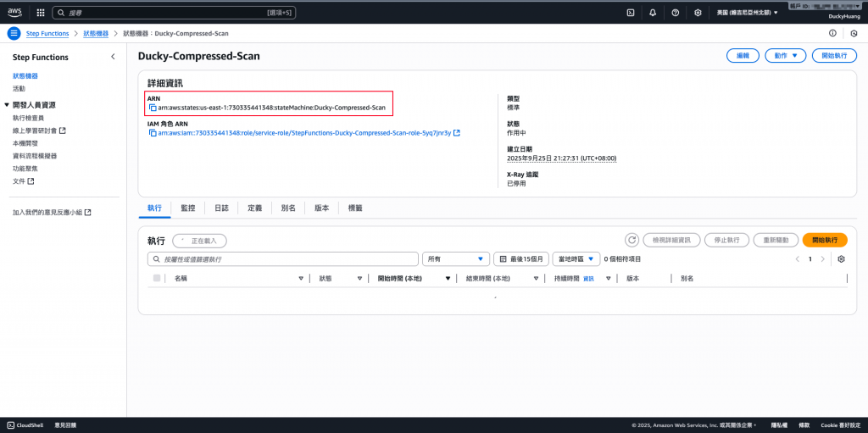Screen dimensions: 868x433
Task: Switch to the 標籤 tab
Action: [x=355, y=208]
